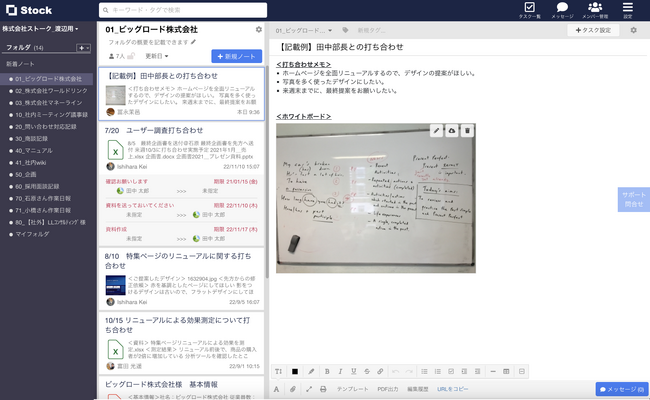Viewport: 650px width, 400px height.
Task: Click the テンプレート option
Action: [x=352, y=389]
